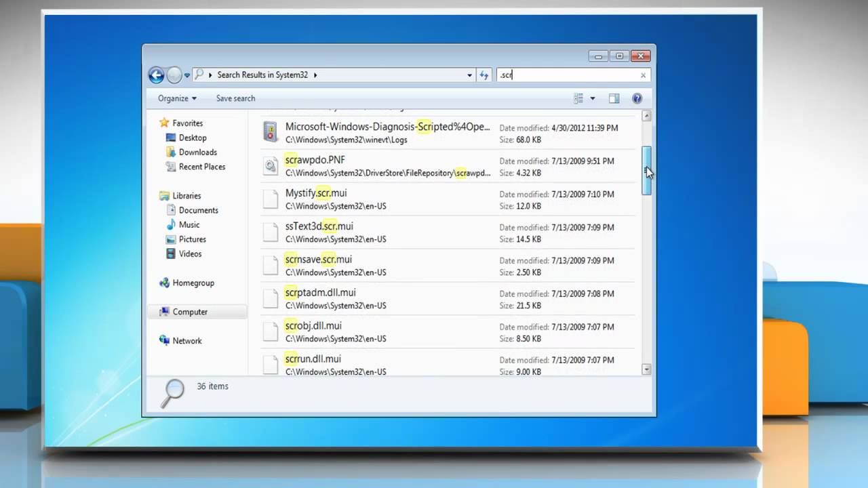Open the breadcrumb root arrow before Search Results
This screenshot has width=868, height=488.
pos(210,75)
